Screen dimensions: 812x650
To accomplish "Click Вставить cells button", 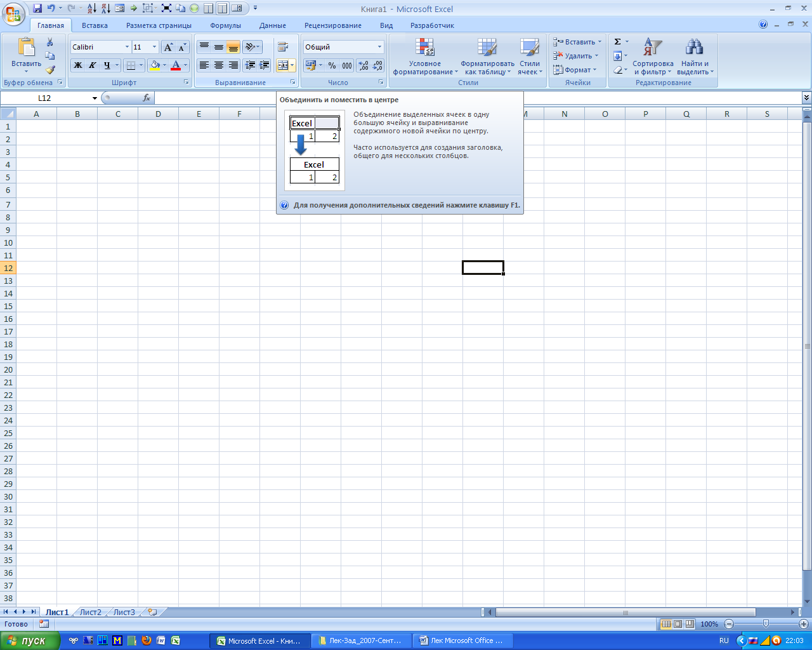I will coord(577,42).
